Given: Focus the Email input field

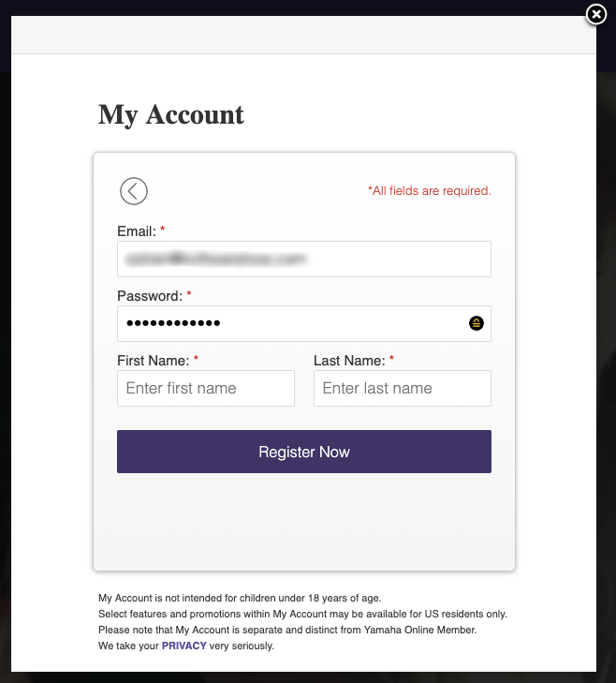Looking at the screenshot, I should point(304,259).
